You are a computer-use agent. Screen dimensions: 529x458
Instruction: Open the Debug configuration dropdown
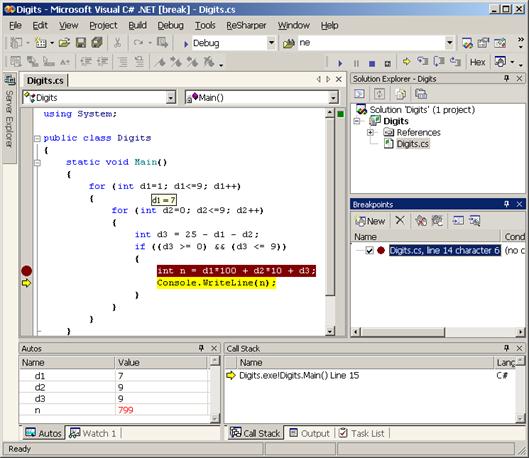[271, 43]
